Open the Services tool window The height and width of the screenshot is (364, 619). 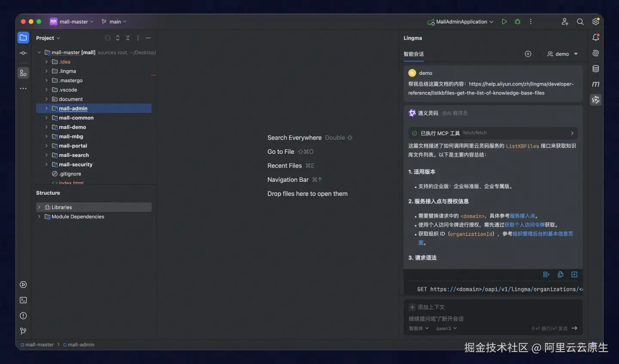click(23, 284)
